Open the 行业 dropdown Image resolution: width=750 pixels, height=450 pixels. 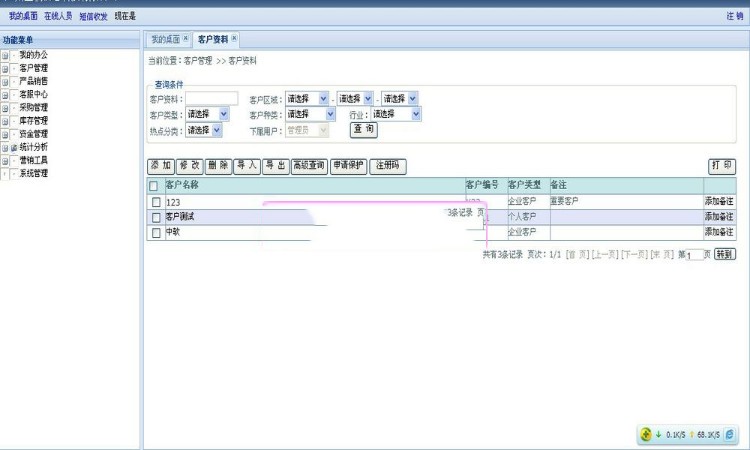click(x=396, y=114)
